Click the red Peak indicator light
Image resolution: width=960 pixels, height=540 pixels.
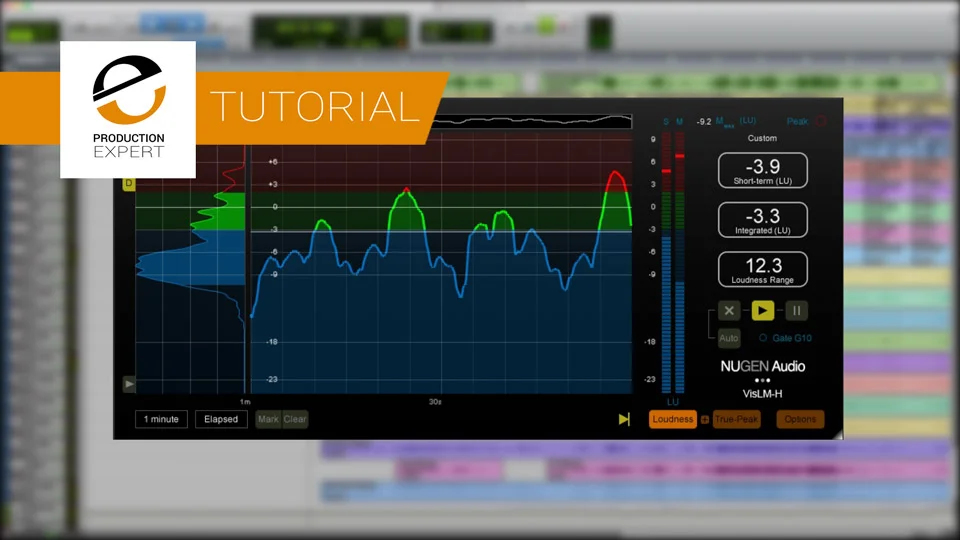(x=820, y=121)
